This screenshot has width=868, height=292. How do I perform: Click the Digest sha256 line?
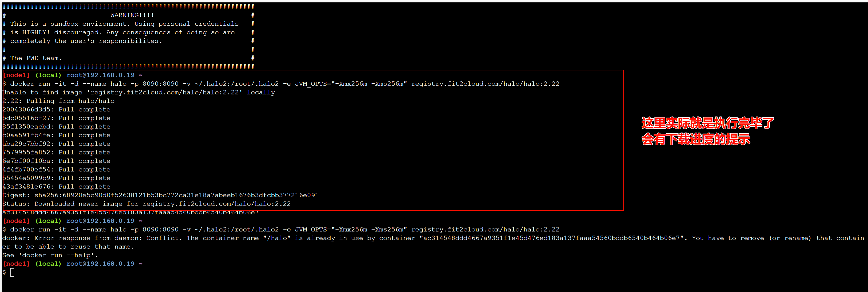click(161, 195)
